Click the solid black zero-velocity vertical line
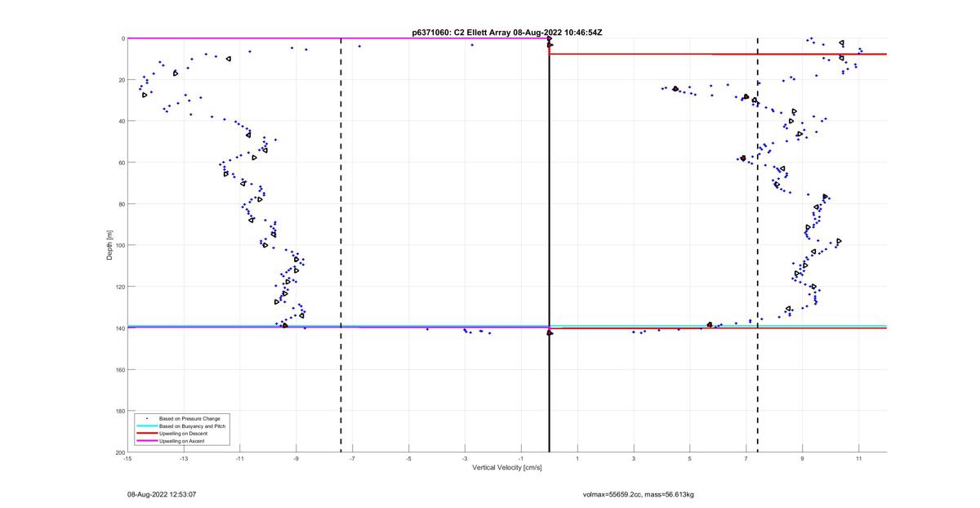The image size is (980, 508). tap(550, 245)
